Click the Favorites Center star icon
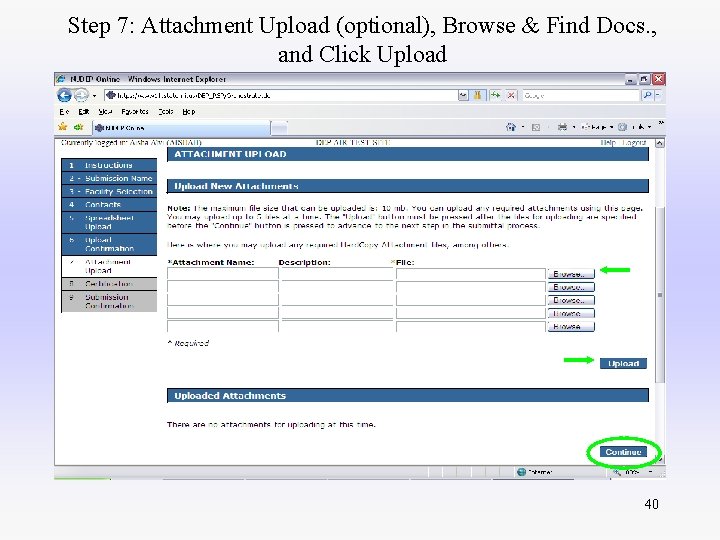This screenshot has height=540, width=720. 63,127
